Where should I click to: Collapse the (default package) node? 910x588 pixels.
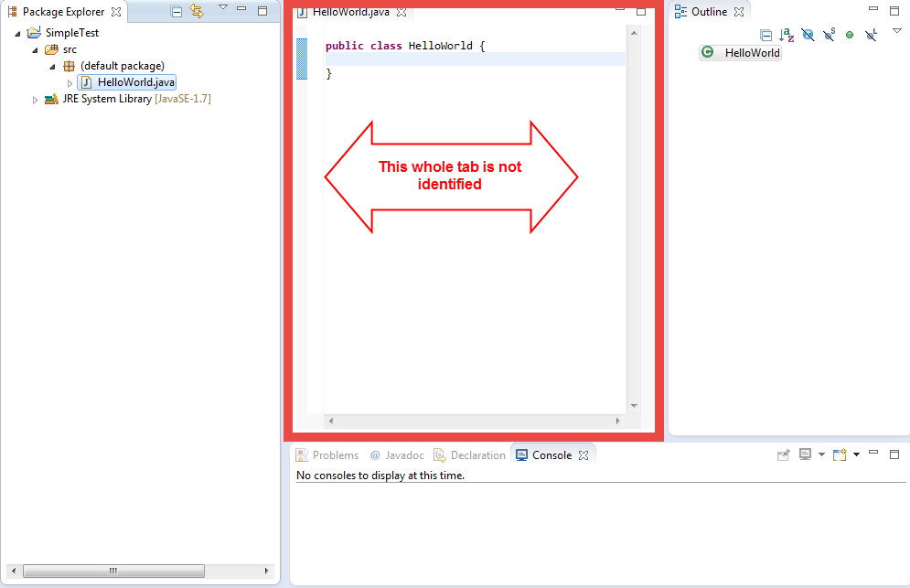(52, 67)
